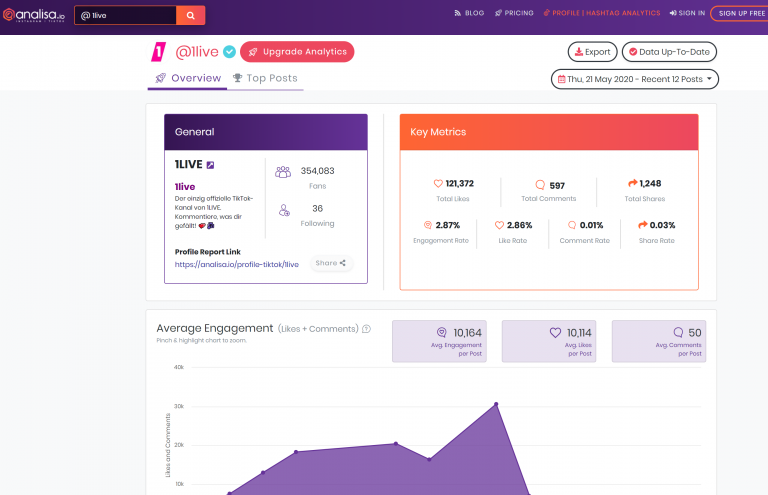Click the Upgrade Analytics button

coord(297,52)
